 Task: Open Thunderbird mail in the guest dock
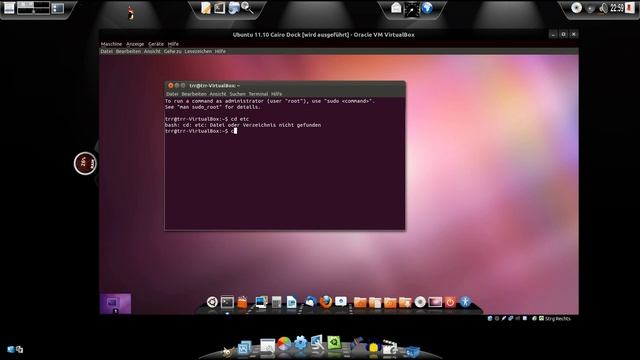coord(310,302)
